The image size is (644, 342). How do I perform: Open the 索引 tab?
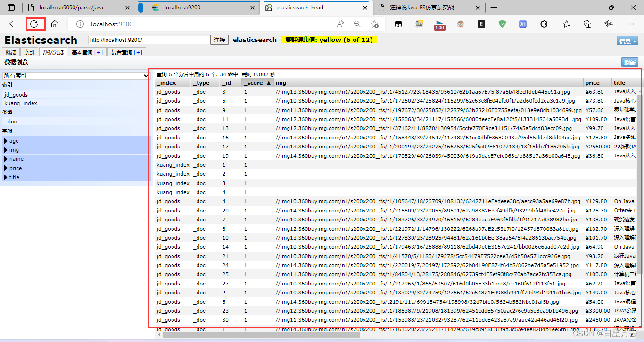coord(29,52)
